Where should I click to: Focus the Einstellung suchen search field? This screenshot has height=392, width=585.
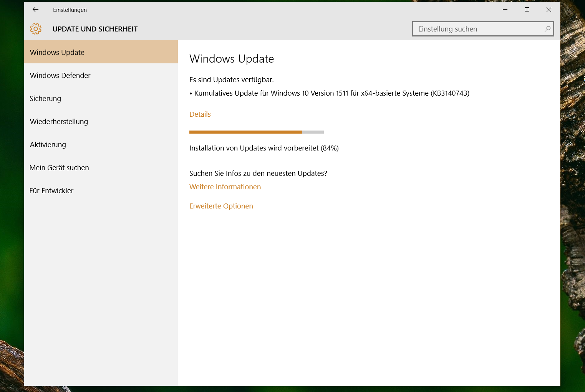pyautogui.click(x=483, y=29)
